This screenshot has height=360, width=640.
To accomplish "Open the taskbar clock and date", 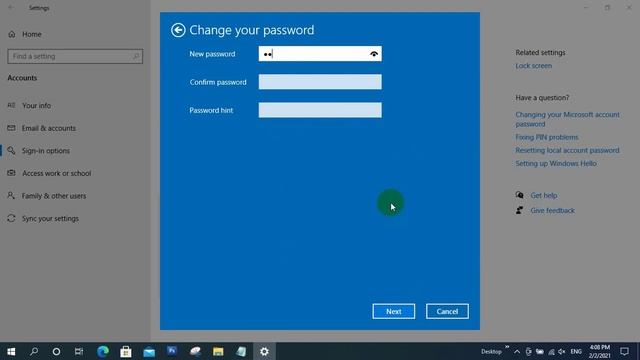I will (x=599, y=351).
